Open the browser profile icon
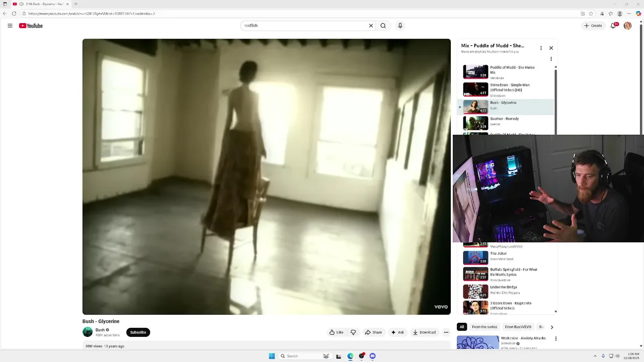644x362 pixels. pos(620,14)
